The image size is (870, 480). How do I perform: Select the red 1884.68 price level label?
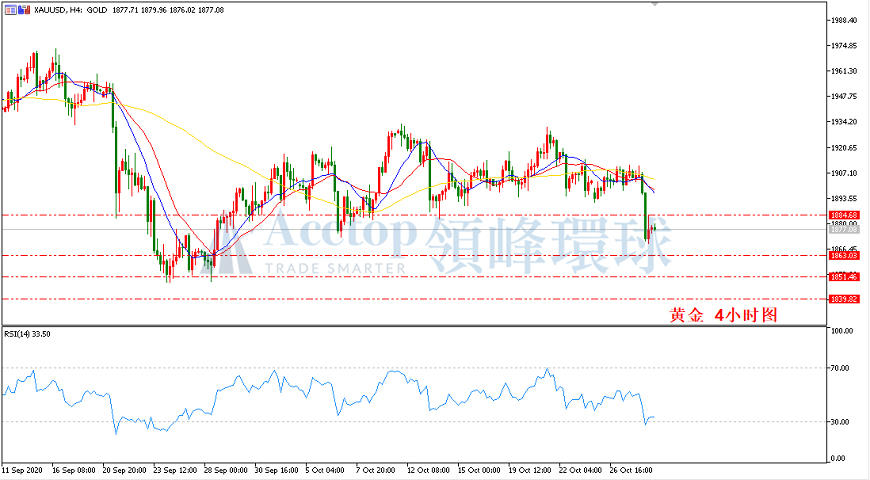844,215
